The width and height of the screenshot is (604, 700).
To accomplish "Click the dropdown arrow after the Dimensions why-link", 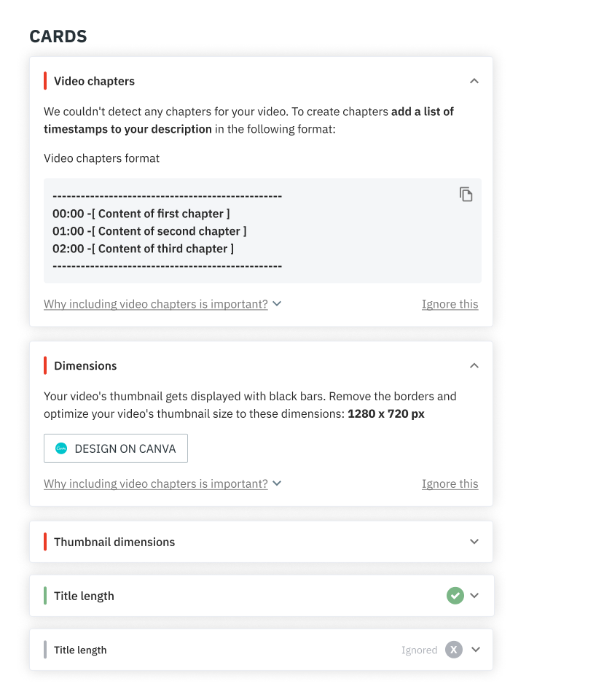I will [277, 483].
